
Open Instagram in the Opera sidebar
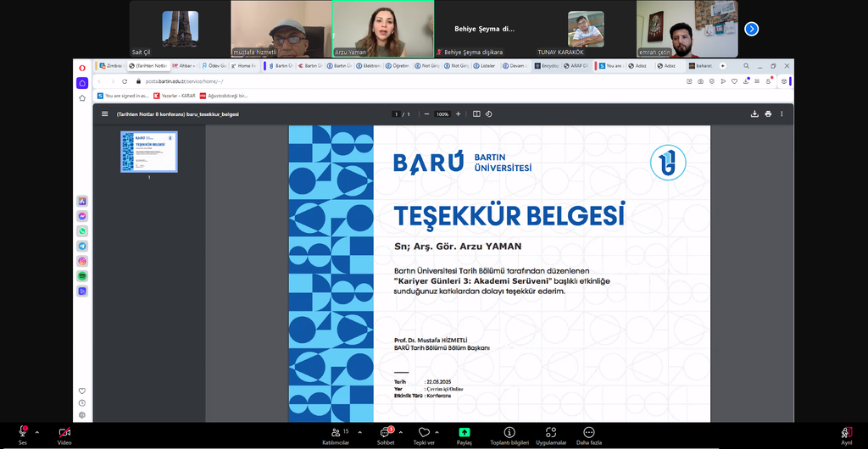pos(82,261)
